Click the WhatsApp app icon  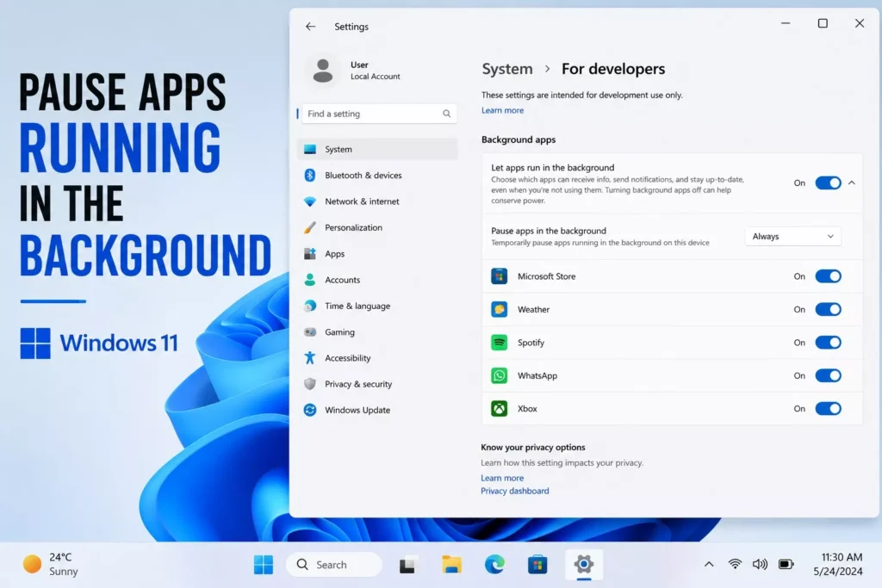pos(499,375)
